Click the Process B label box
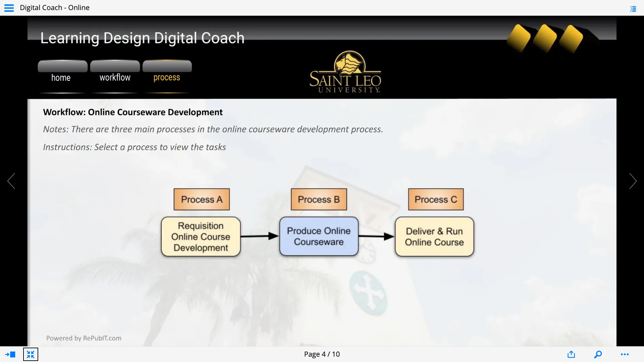The height and width of the screenshot is (362, 644). pos(319,199)
